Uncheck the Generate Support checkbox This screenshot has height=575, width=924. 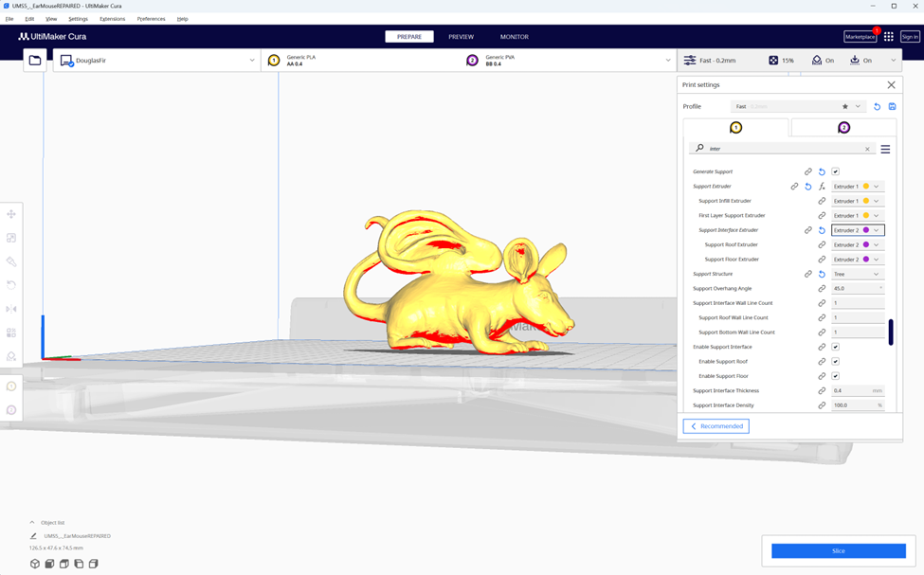835,171
